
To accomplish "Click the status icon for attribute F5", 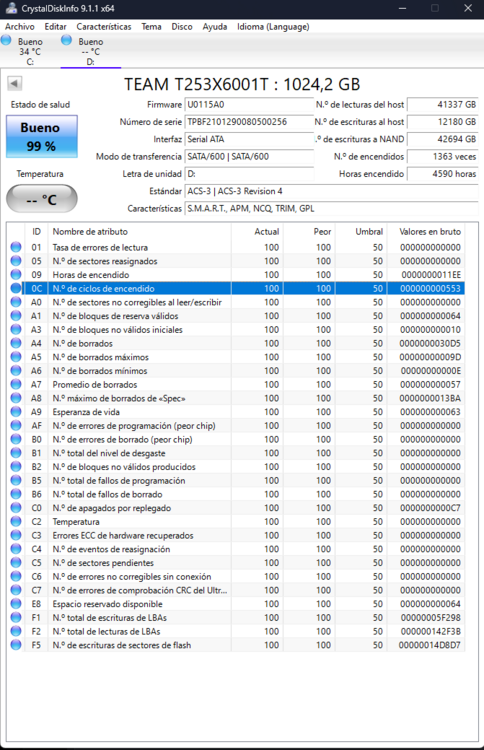I will (x=16, y=645).
